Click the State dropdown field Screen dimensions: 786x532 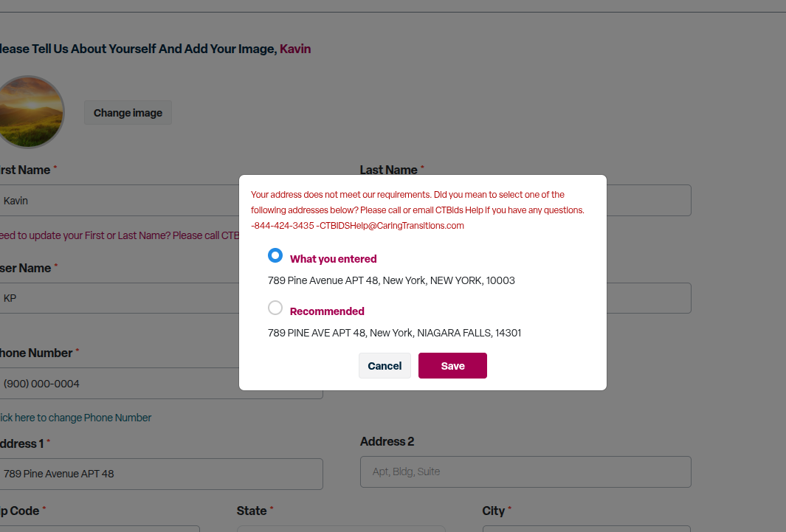coord(341,529)
